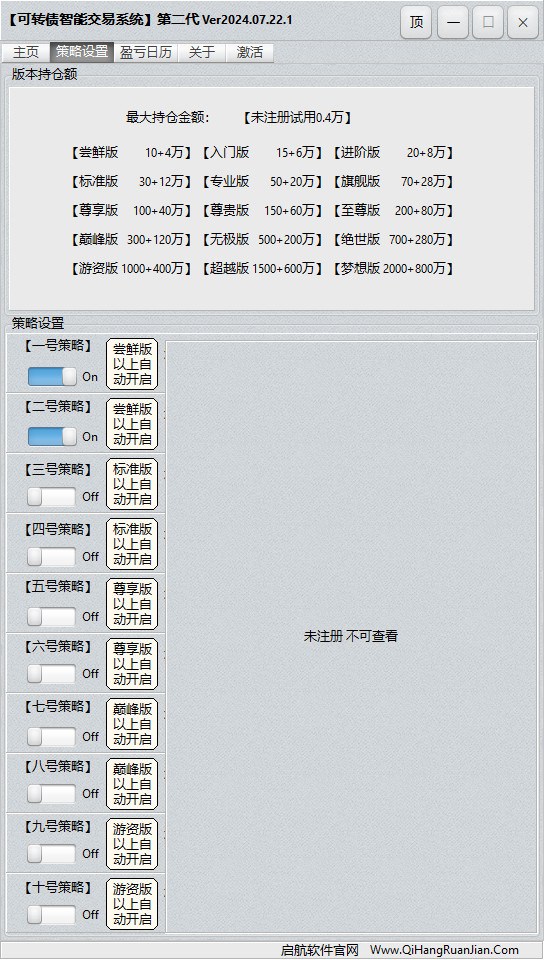
Task: Click the 【尊享版 100+40万】 entry
Action: pos(130,210)
